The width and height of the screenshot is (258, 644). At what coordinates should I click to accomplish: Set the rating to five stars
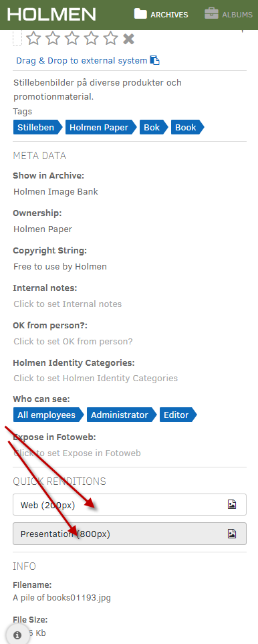pos(111,39)
